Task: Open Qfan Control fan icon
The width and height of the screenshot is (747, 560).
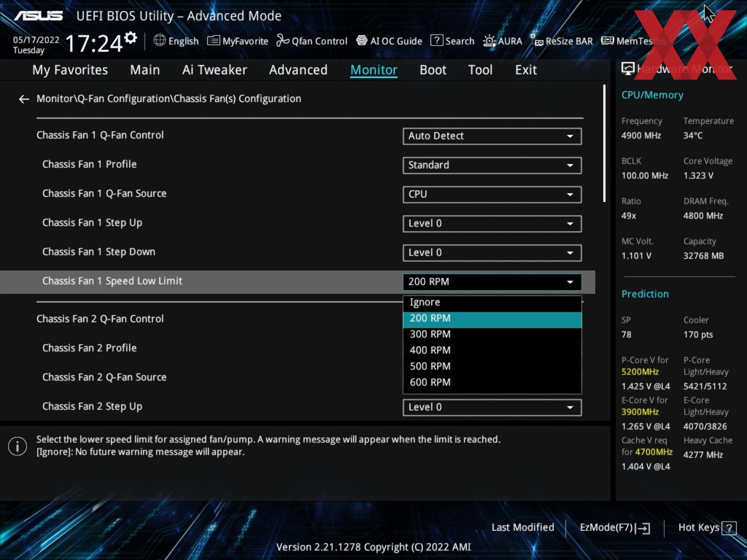Action: tap(282, 40)
